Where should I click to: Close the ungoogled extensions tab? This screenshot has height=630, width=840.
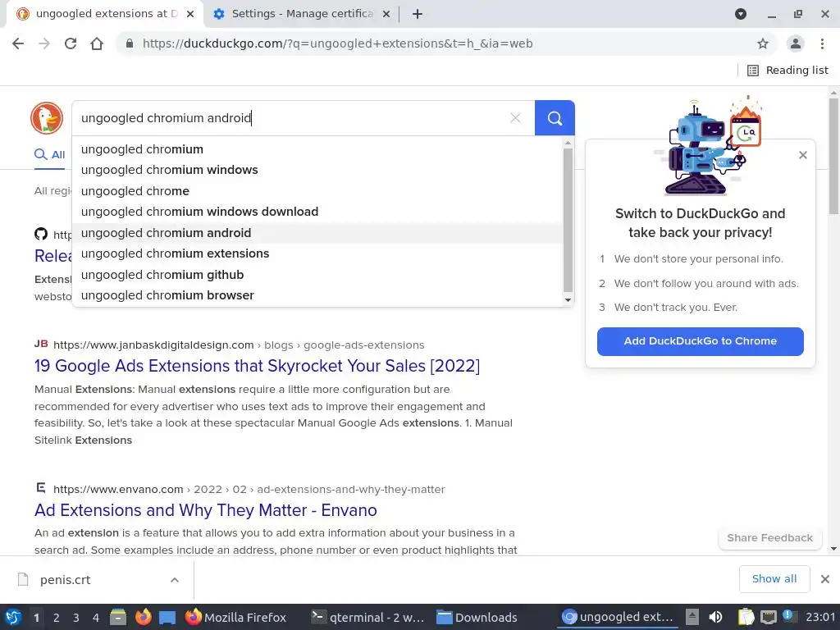click(190, 14)
